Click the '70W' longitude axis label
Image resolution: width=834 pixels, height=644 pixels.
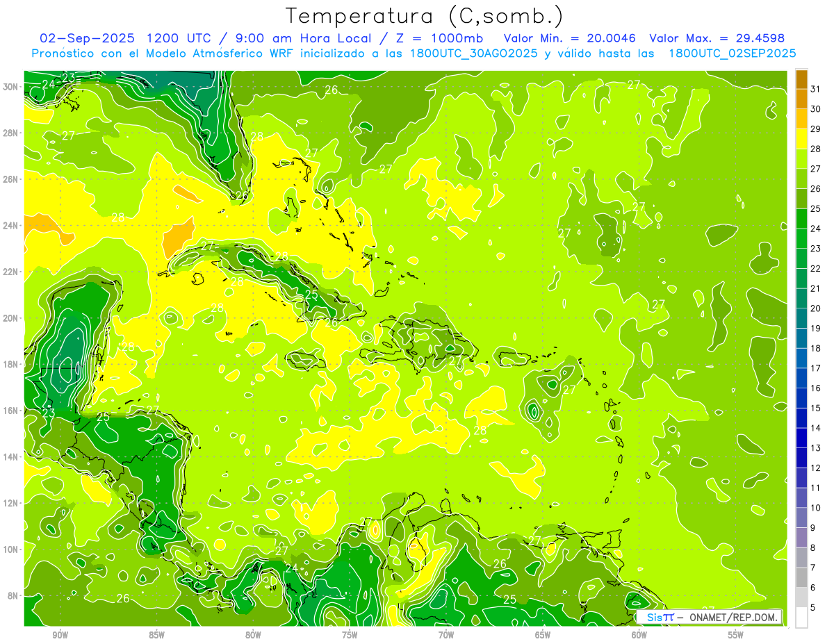pyautogui.click(x=446, y=635)
